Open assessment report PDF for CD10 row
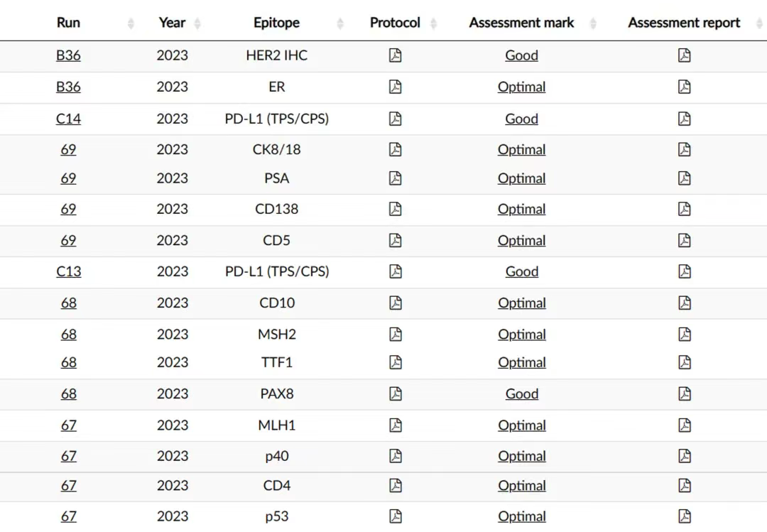Image resolution: width=767 pixels, height=532 pixels. tap(684, 303)
